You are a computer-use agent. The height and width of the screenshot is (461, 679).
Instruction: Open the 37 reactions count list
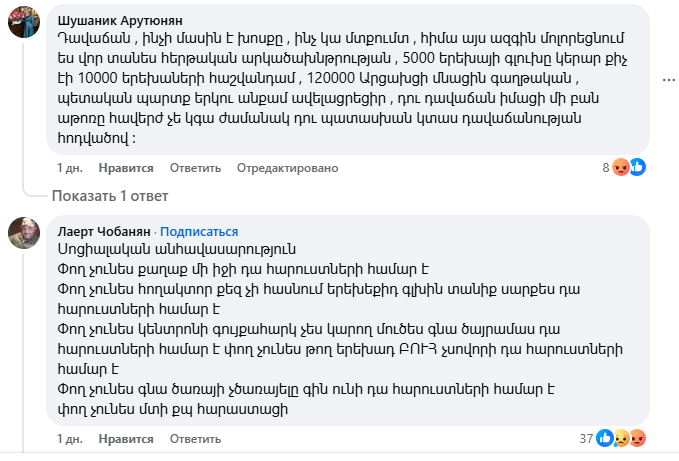click(586, 438)
